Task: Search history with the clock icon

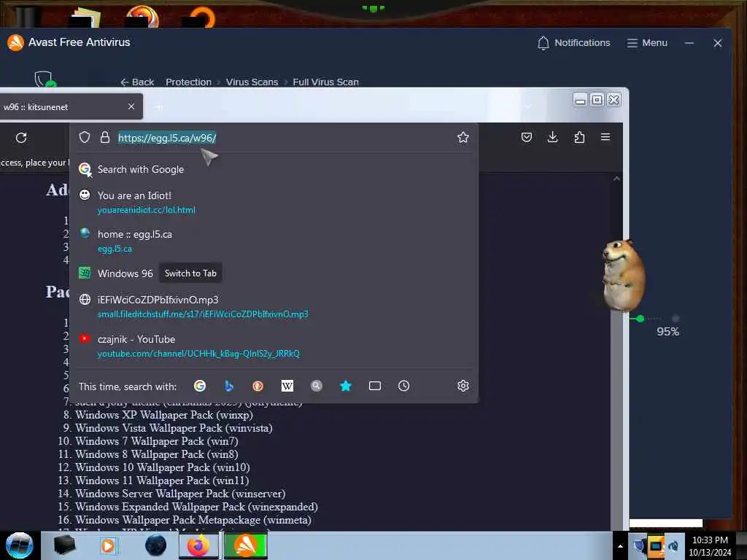Action: 403,386
